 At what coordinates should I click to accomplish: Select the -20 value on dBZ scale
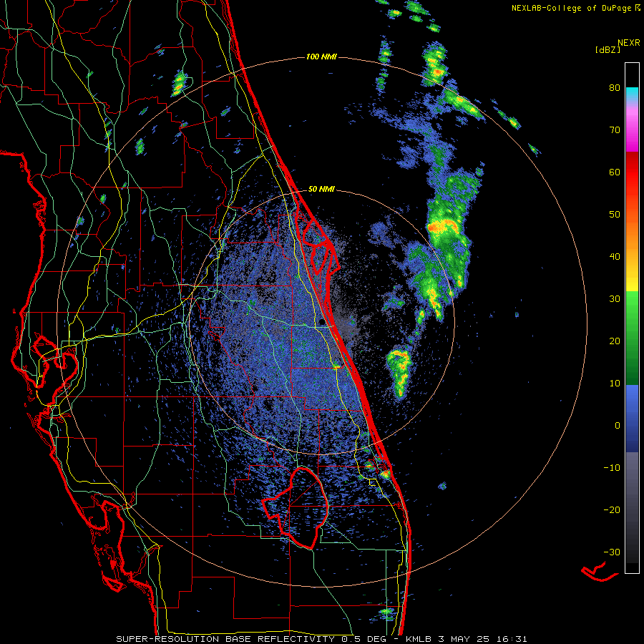coord(612,510)
